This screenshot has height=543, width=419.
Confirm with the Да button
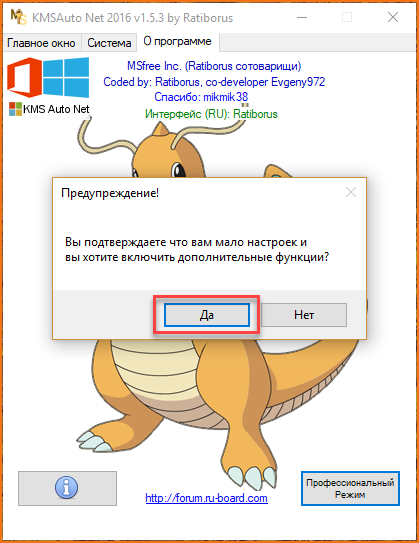[x=207, y=315]
